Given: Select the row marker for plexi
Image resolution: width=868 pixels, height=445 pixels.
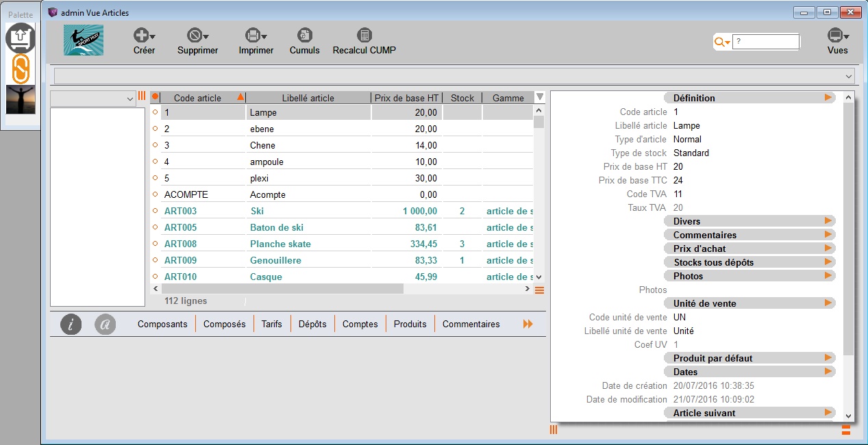Looking at the screenshot, I should click(x=155, y=178).
